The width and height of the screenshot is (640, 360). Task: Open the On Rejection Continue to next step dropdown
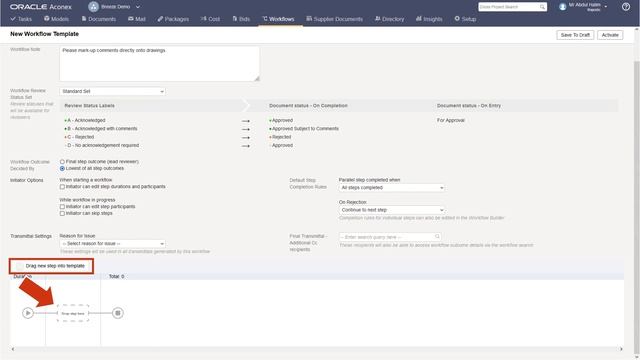(x=392, y=210)
